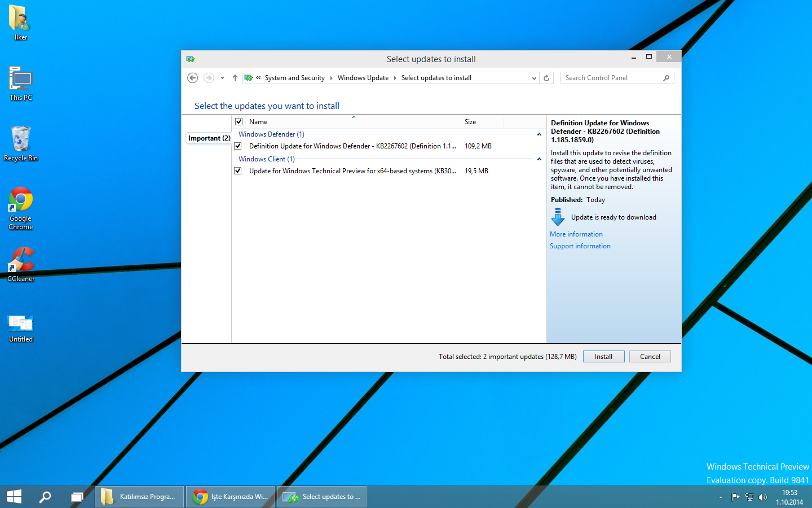Click the Windows Defender (1) group label
Image resolution: width=812 pixels, height=508 pixels.
click(271, 134)
